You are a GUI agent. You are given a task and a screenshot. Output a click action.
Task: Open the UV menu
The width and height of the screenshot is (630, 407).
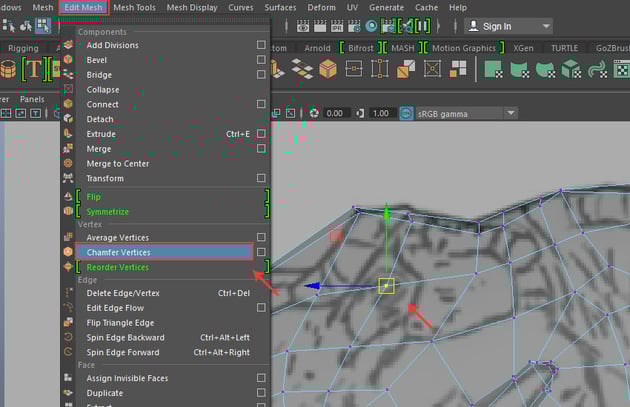coord(352,8)
